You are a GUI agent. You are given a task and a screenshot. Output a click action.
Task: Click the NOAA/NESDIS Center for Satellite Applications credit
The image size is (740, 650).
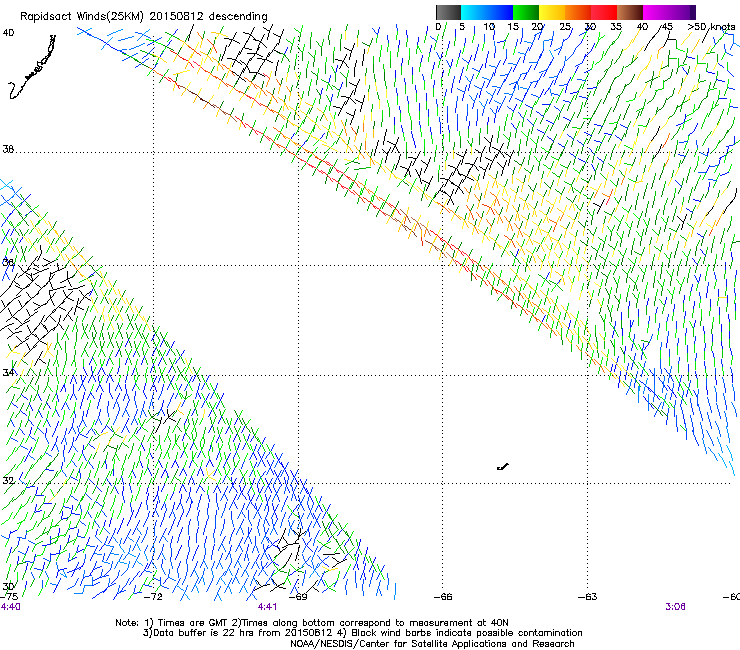tap(432, 643)
